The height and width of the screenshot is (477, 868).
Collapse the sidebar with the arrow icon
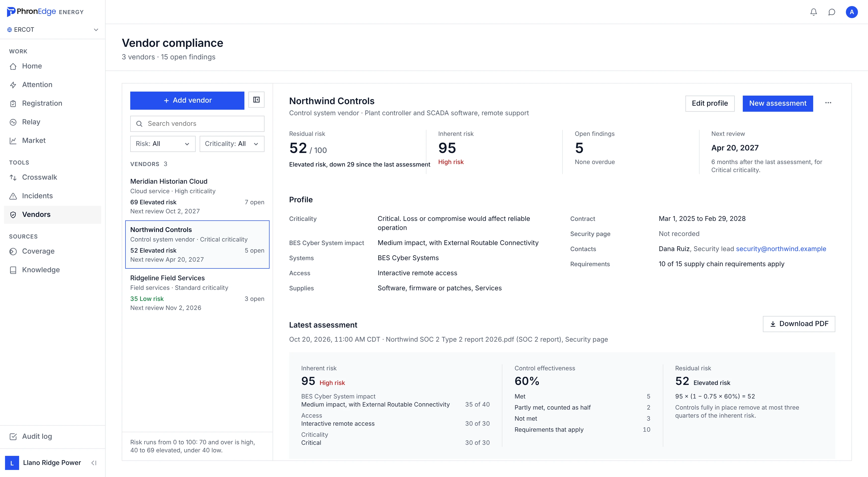tap(94, 463)
